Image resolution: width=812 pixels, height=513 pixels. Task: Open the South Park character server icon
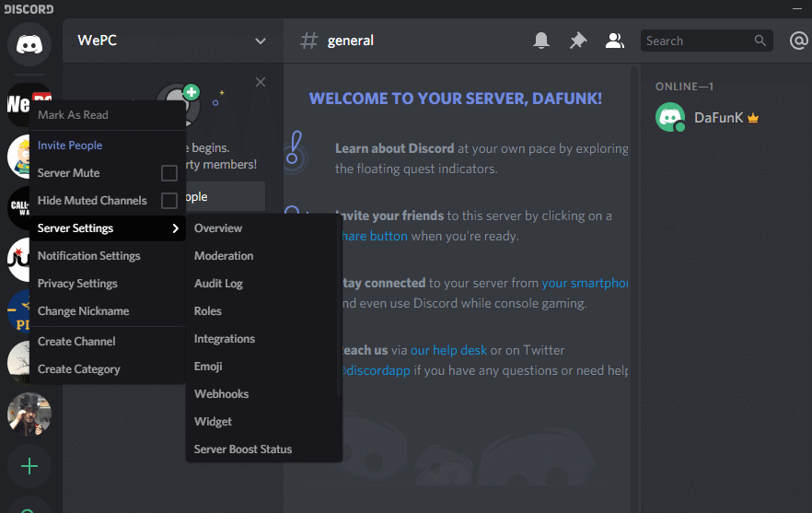click(x=18, y=156)
